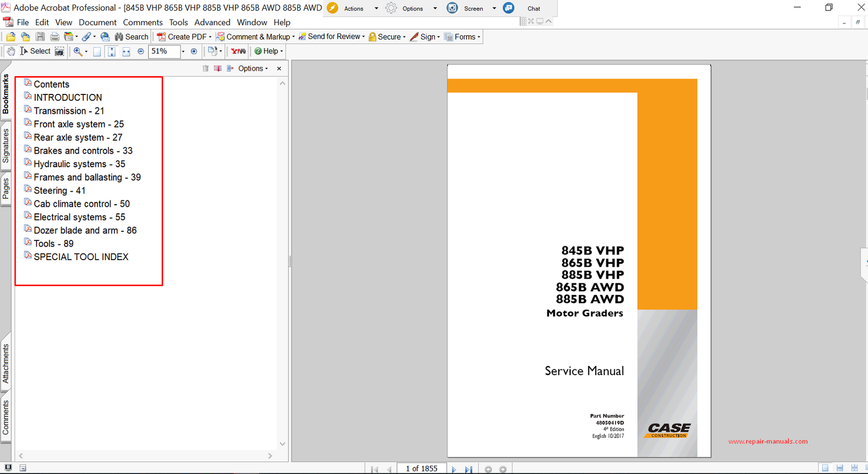This screenshot has height=474, width=868.
Task: Open the zoom percentage dropdown arrow
Action: tap(183, 51)
